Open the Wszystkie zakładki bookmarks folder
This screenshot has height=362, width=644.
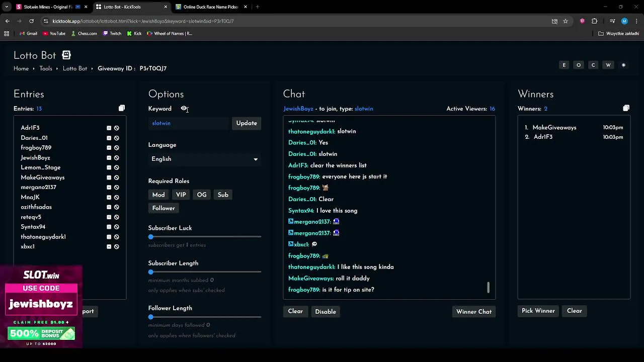pyautogui.click(x=618, y=34)
